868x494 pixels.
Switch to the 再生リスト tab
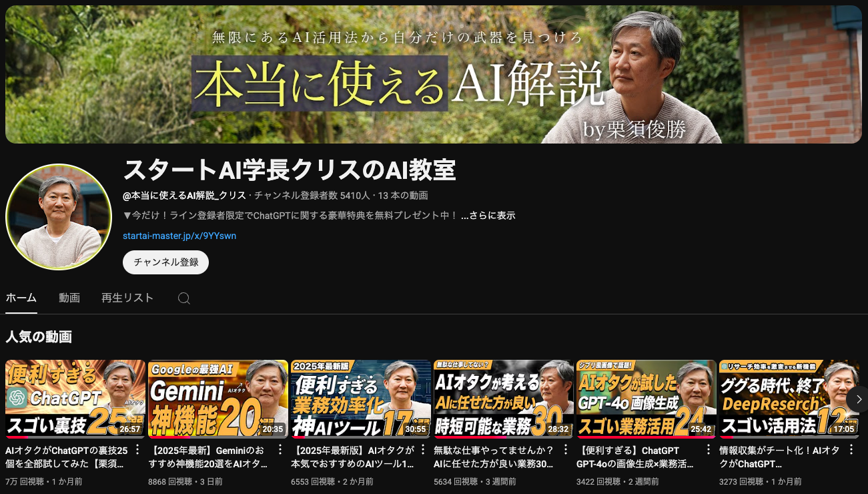click(127, 298)
